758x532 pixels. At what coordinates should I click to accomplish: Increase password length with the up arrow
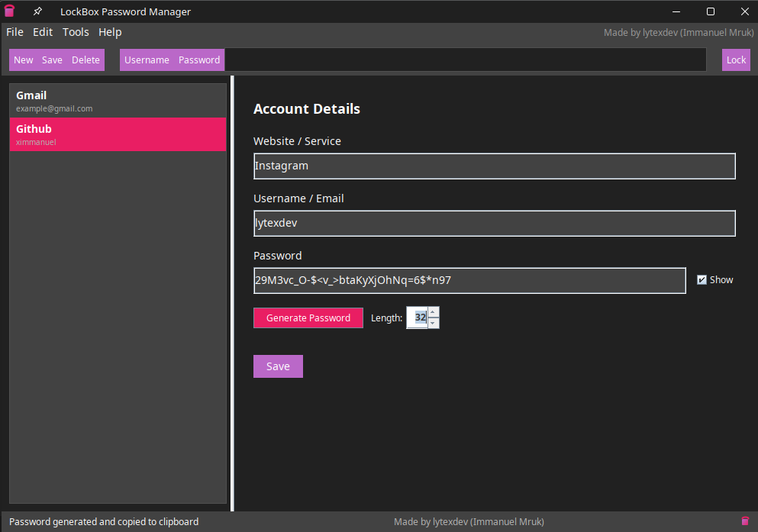click(433, 312)
